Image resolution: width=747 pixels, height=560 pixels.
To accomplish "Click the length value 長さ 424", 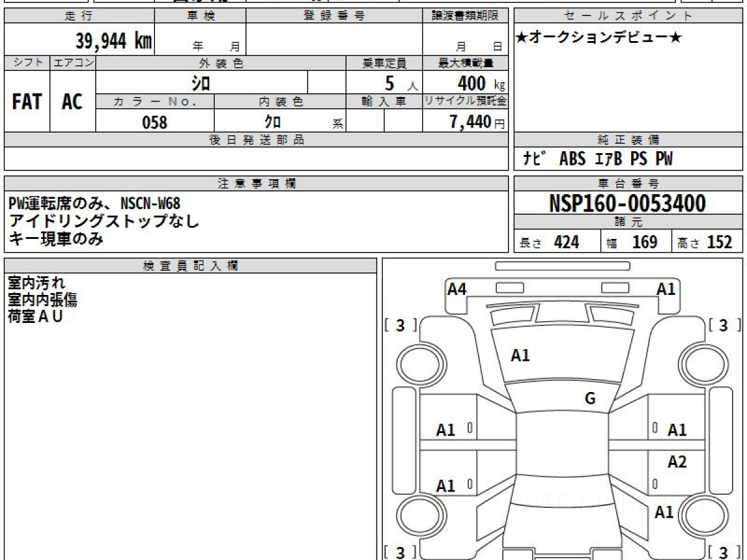I will coord(549,242).
